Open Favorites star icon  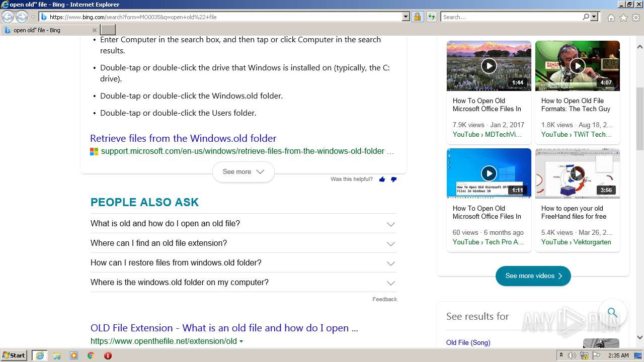click(623, 18)
